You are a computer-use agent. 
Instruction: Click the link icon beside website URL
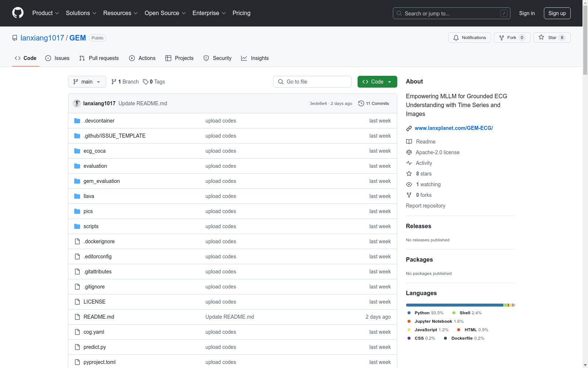tap(409, 128)
